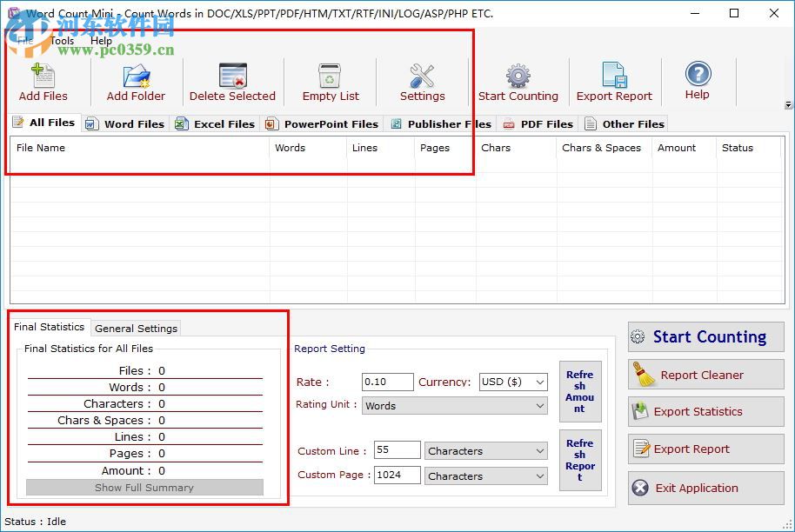Switch to the General Settings tab
The width and height of the screenshot is (795, 532).
(x=136, y=329)
